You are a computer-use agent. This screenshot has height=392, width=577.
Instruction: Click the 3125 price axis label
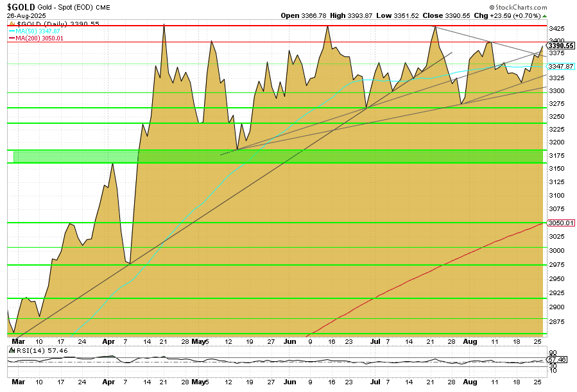(x=556, y=182)
